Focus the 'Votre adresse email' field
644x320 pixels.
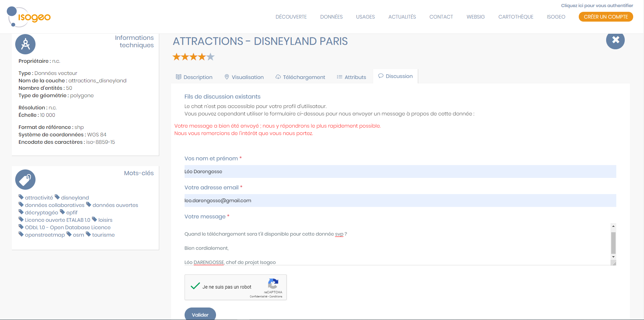coord(400,201)
